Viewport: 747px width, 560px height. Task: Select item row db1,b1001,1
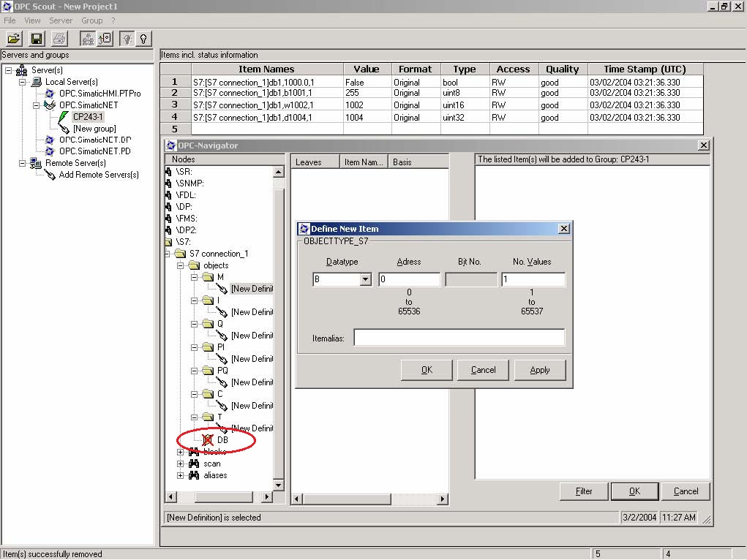pyautogui.click(x=431, y=93)
